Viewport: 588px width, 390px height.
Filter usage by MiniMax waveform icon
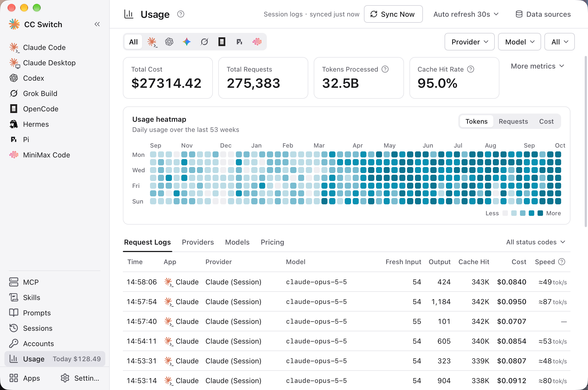(257, 42)
